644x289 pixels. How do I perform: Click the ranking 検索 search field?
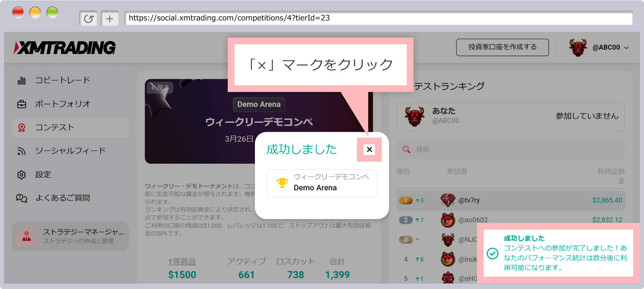[x=511, y=149]
